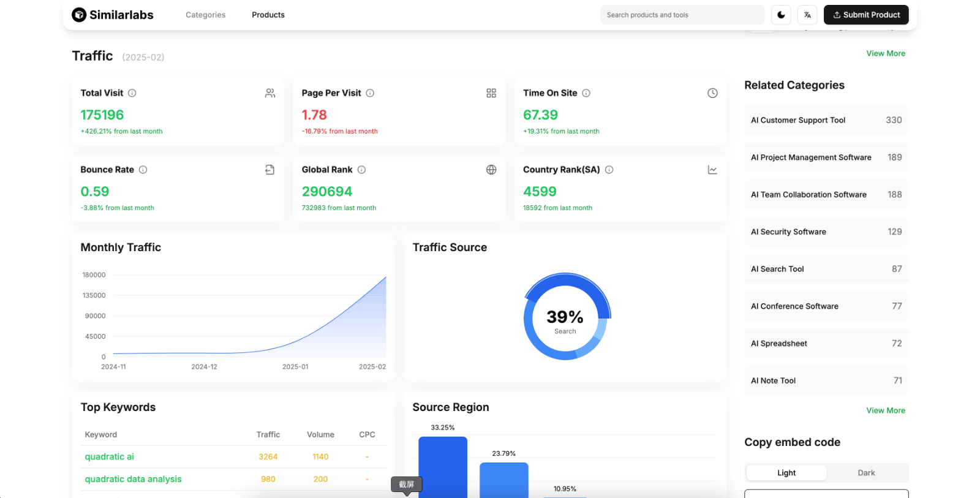980x498 pixels.
Task: Click View More below Related Categories
Action: point(885,410)
